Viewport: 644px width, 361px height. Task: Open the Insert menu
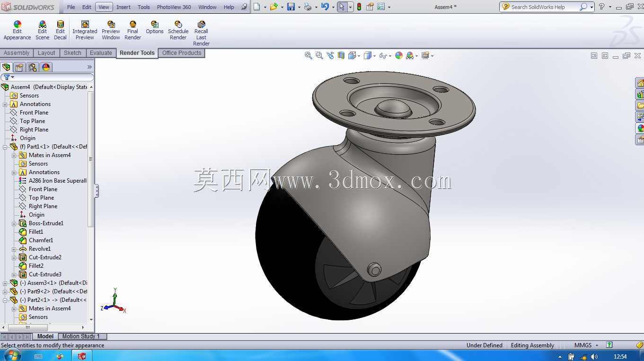pos(124,7)
